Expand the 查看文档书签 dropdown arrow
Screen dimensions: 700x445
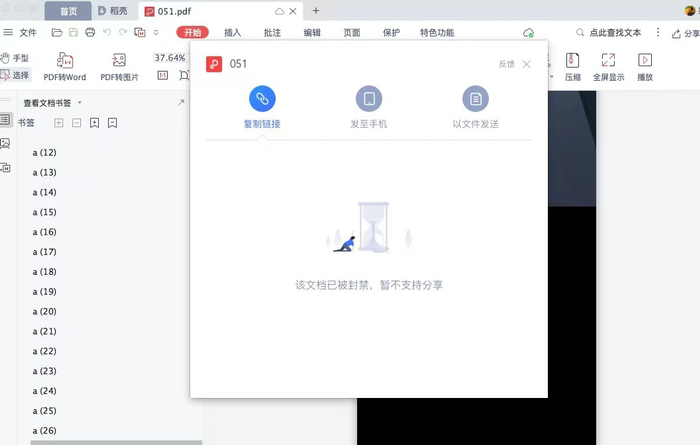(x=79, y=103)
